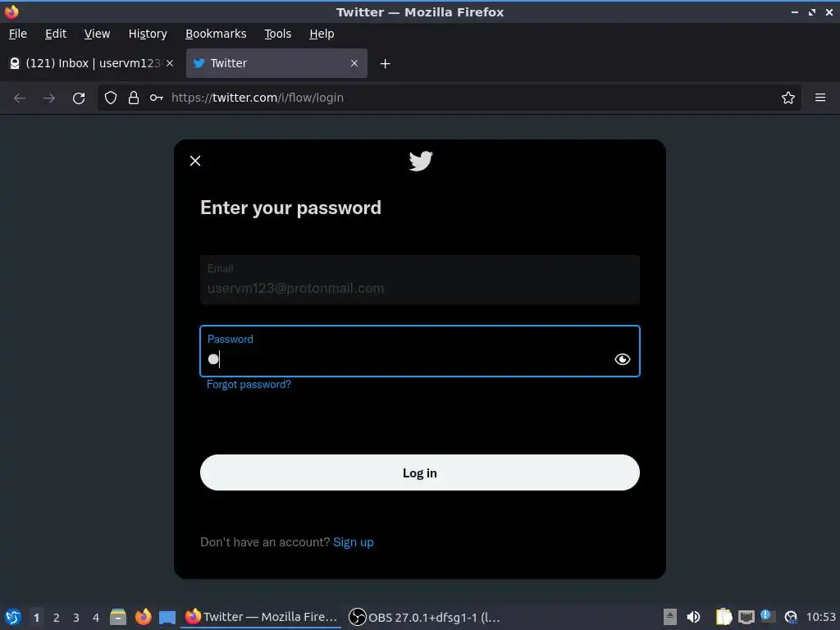Open the History menu
This screenshot has height=630, width=840.
click(x=148, y=34)
